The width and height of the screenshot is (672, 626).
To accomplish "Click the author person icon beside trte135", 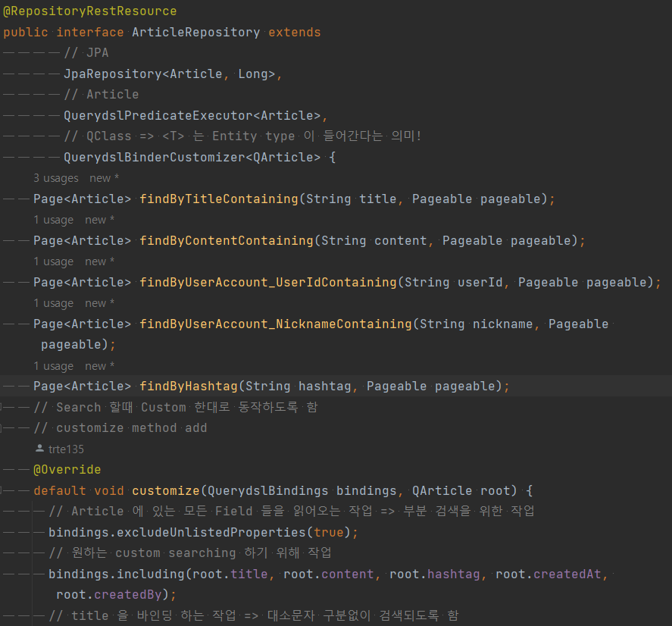I will pyautogui.click(x=39, y=449).
